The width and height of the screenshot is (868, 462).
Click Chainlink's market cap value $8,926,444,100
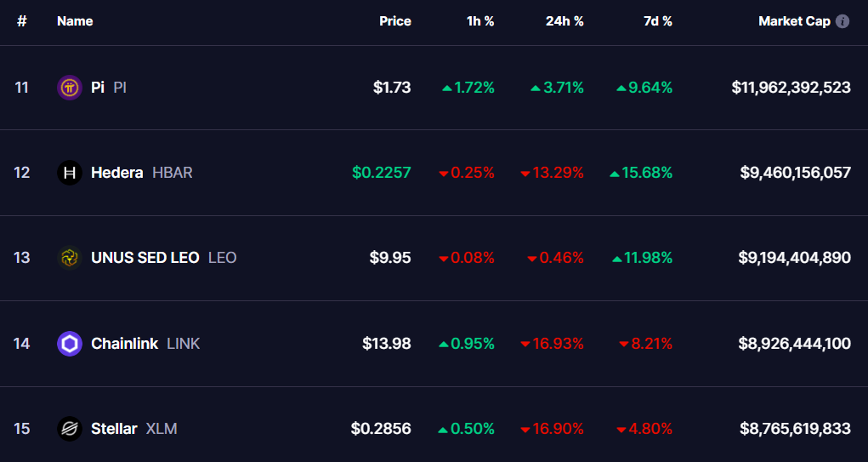pos(794,344)
